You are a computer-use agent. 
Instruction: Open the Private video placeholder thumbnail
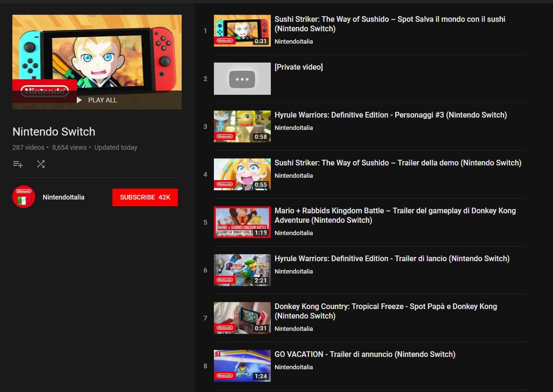[242, 79]
